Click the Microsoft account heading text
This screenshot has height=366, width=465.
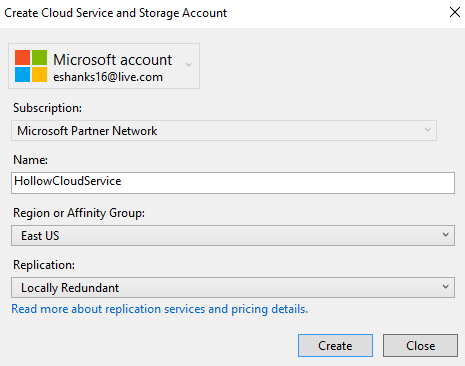[113, 60]
